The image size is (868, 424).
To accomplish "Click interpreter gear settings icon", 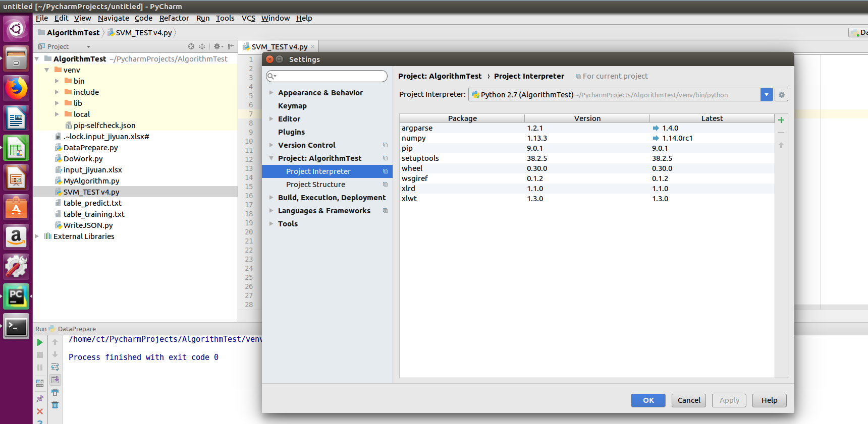I will tap(781, 95).
